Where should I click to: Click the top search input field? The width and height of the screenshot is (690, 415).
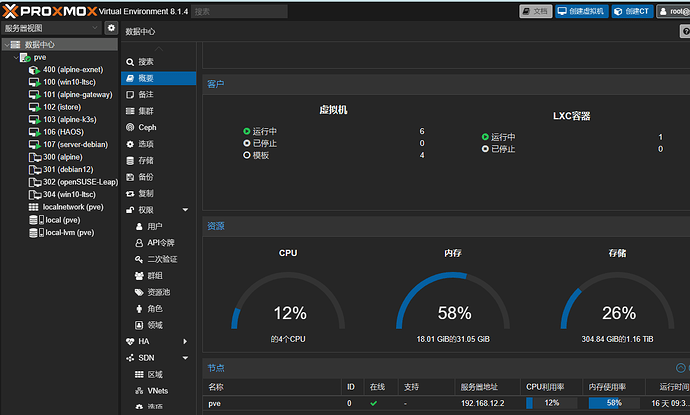(240, 11)
